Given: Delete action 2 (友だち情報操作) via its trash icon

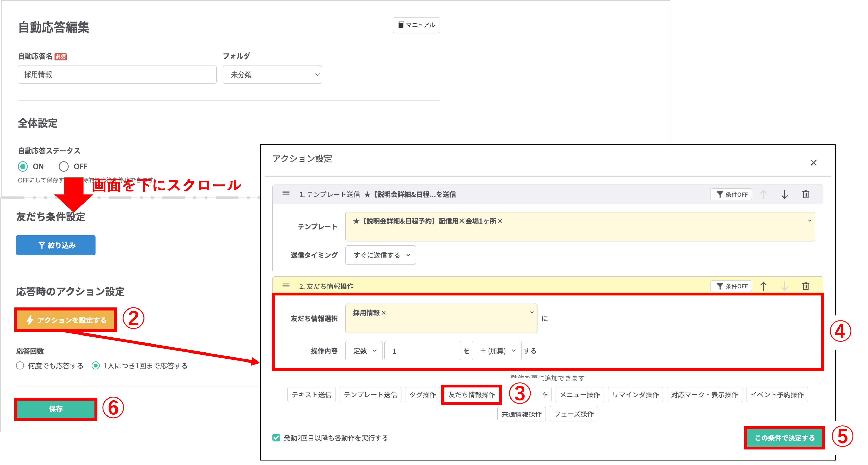Looking at the screenshot, I should (805, 286).
